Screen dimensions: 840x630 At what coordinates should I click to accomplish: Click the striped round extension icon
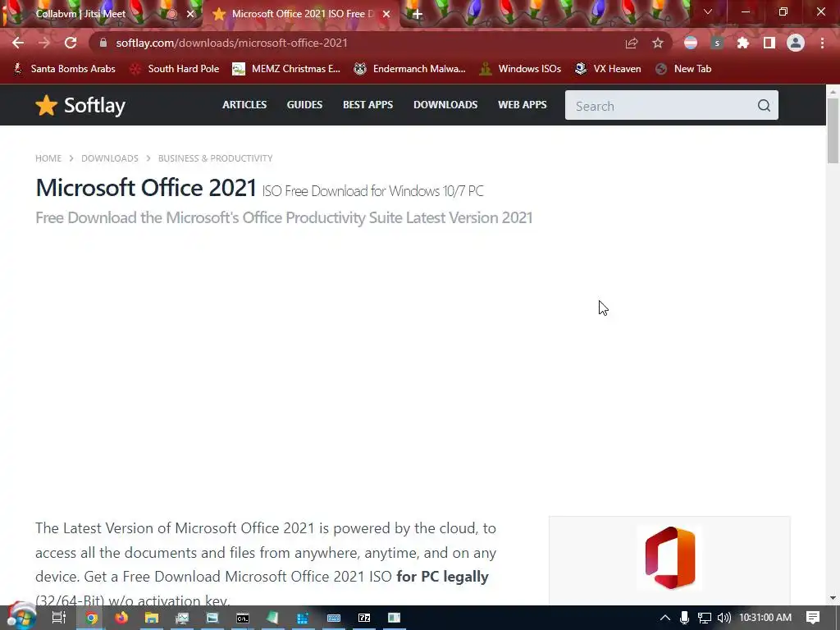[691, 43]
